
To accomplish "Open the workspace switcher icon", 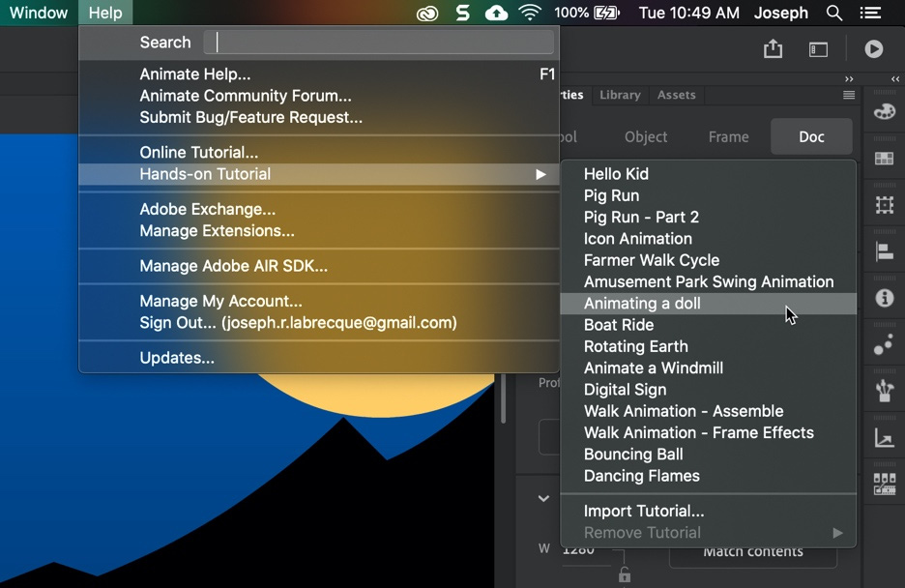I will 818,49.
